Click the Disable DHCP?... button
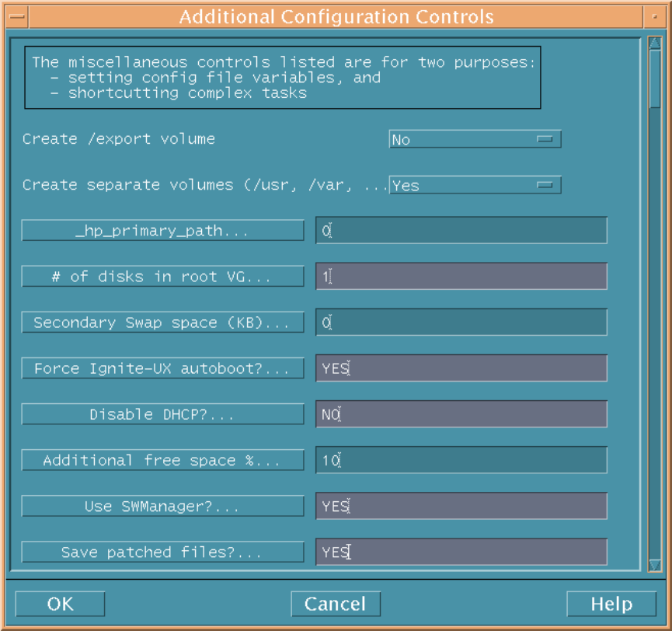Viewport: 672px width, 631px height. coord(163,413)
